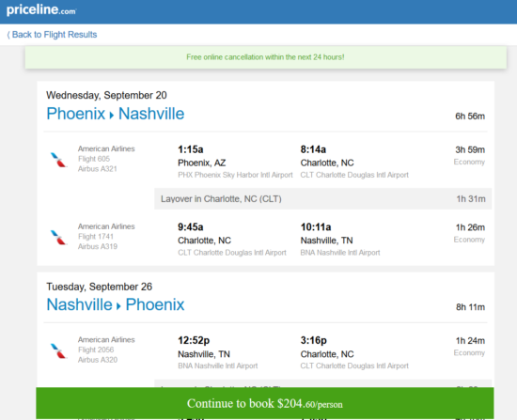Screen dimensions: 517x420
Task: Click the 6h 56m total duration
Action: pos(470,117)
